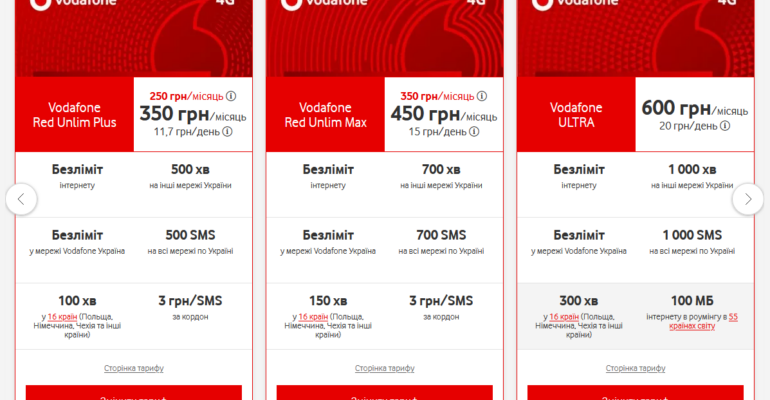Click 700 SMS на всі мережі text

tap(441, 242)
